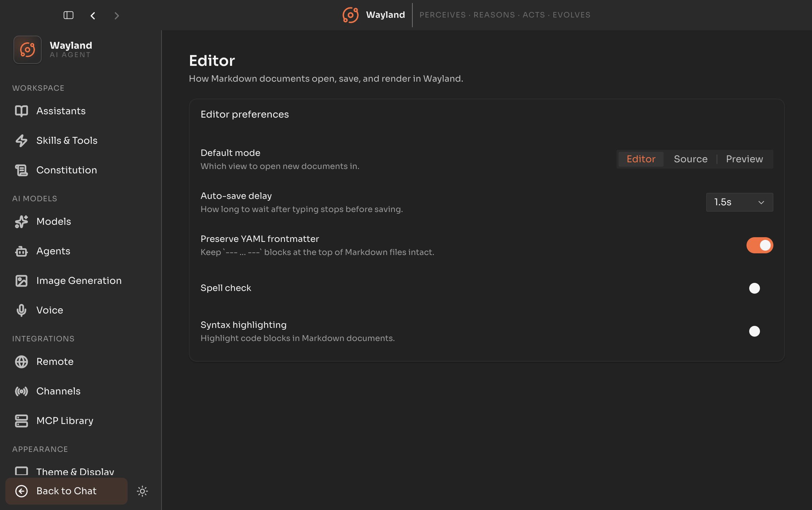Screen dimensions: 812x510
Task: Click 'PERCEIVES · REASONS · ACTS · EVOLVES' tagline
Action: 505,15
